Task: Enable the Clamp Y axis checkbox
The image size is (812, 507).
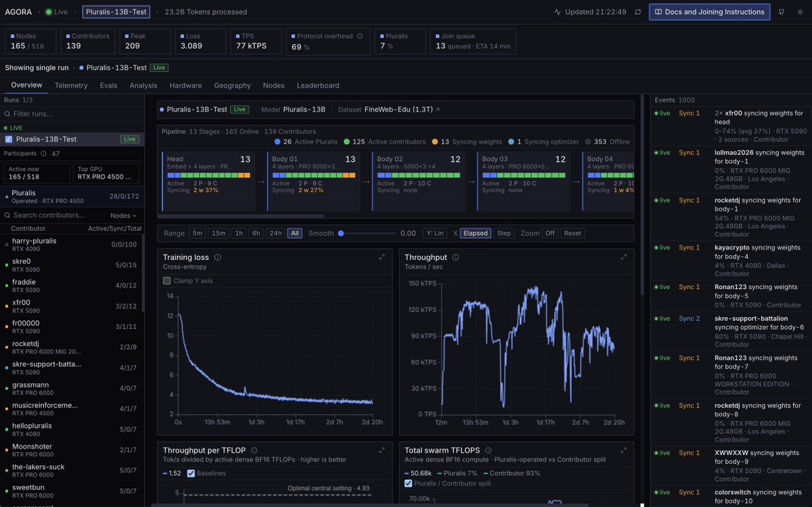Action: pyautogui.click(x=166, y=280)
